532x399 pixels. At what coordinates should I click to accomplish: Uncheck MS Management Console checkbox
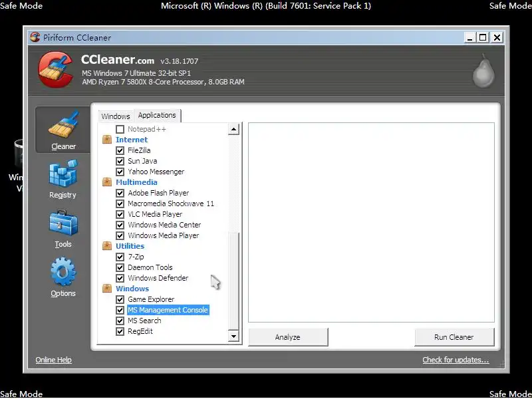120,310
